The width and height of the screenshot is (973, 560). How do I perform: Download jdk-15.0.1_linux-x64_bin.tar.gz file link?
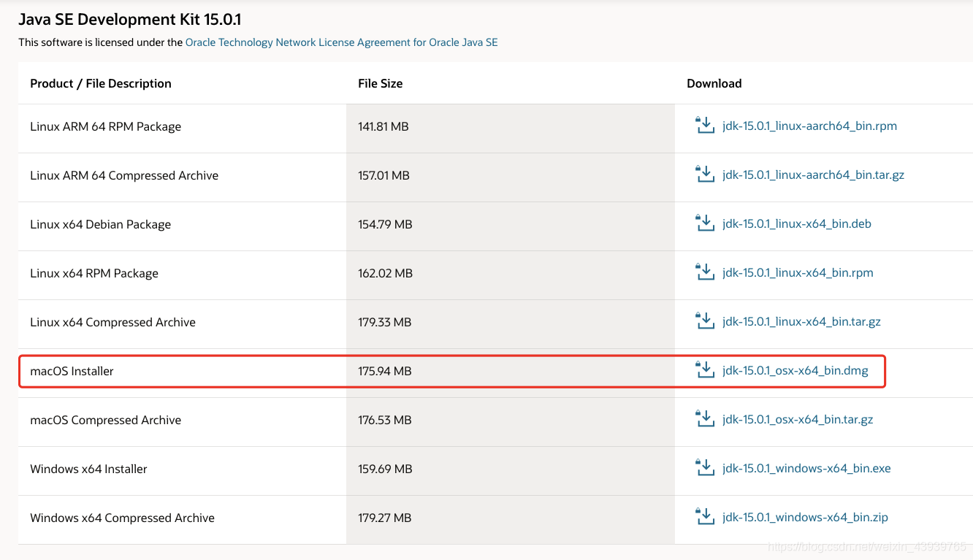(x=801, y=322)
